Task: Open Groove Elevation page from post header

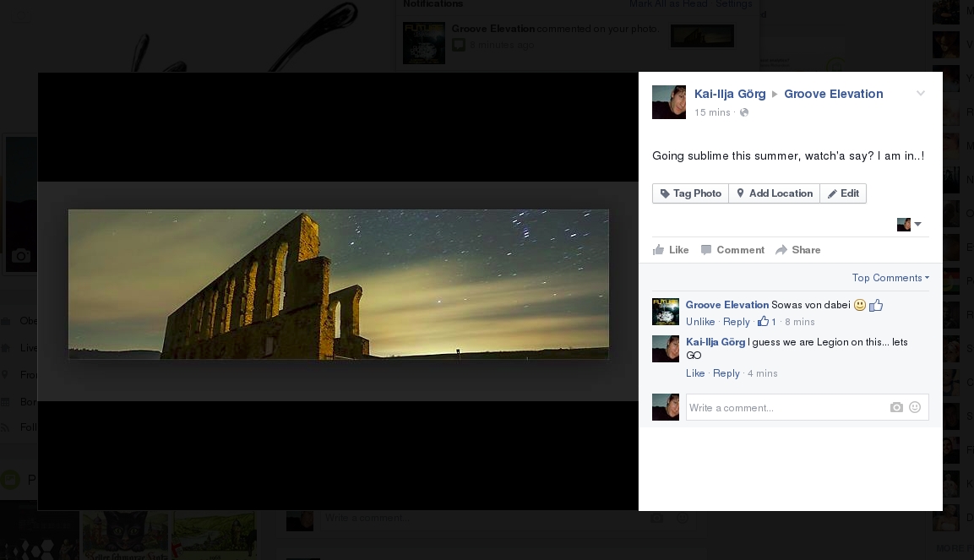Action: click(x=833, y=94)
